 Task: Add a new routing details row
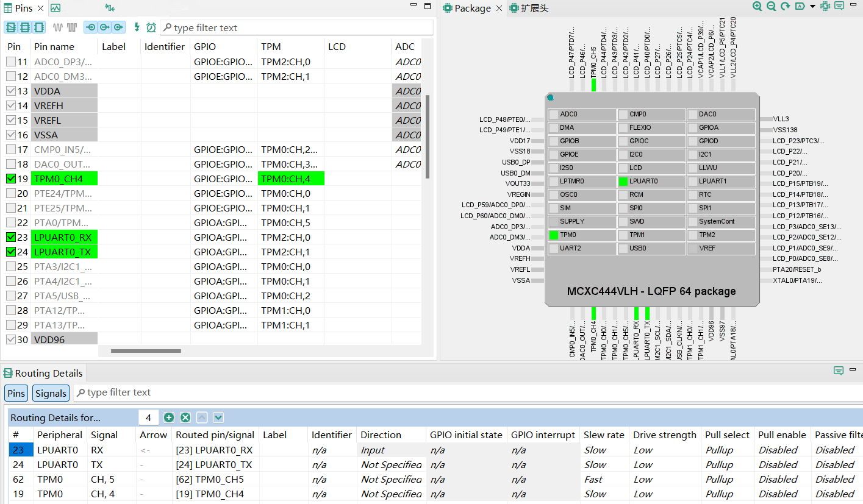pos(169,417)
